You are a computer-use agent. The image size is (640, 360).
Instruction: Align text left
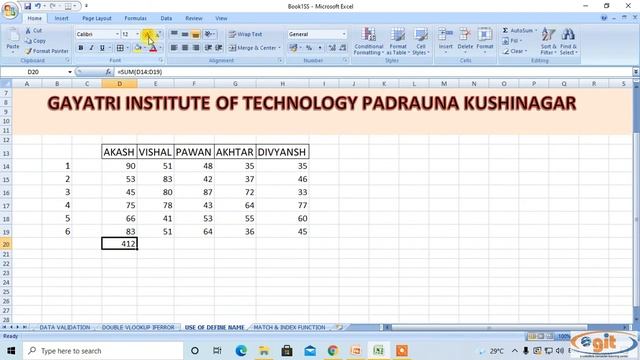pyautogui.click(x=174, y=48)
